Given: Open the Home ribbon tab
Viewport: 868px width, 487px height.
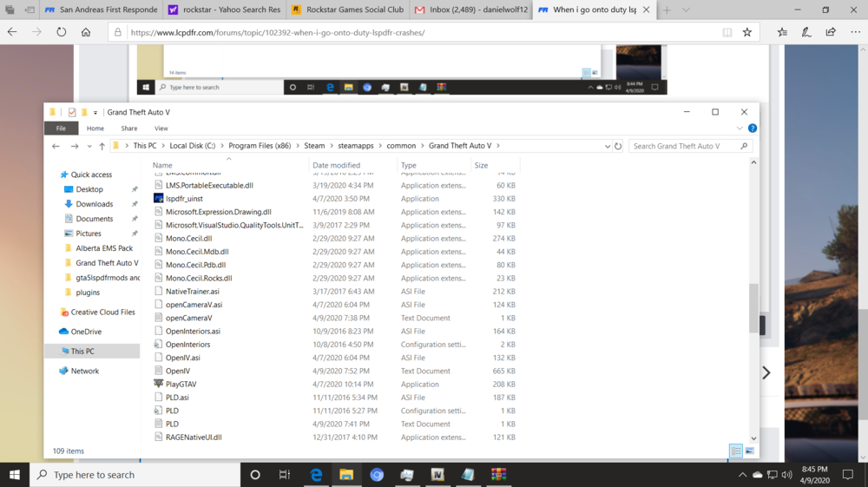Looking at the screenshot, I should click(95, 128).
